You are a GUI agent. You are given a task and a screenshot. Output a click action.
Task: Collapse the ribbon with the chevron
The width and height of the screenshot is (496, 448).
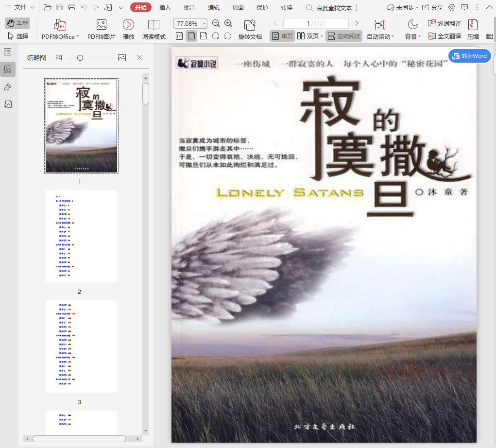click(489, 7)
